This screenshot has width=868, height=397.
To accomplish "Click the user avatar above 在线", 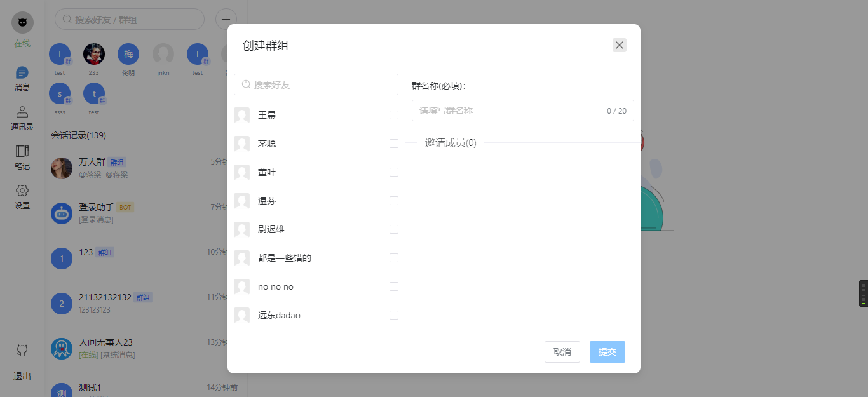I will [x=22, y=22].
